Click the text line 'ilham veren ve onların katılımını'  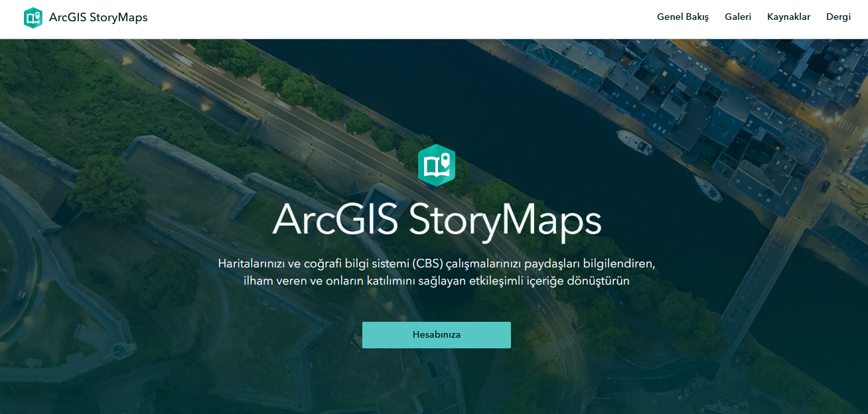point(437,281)
